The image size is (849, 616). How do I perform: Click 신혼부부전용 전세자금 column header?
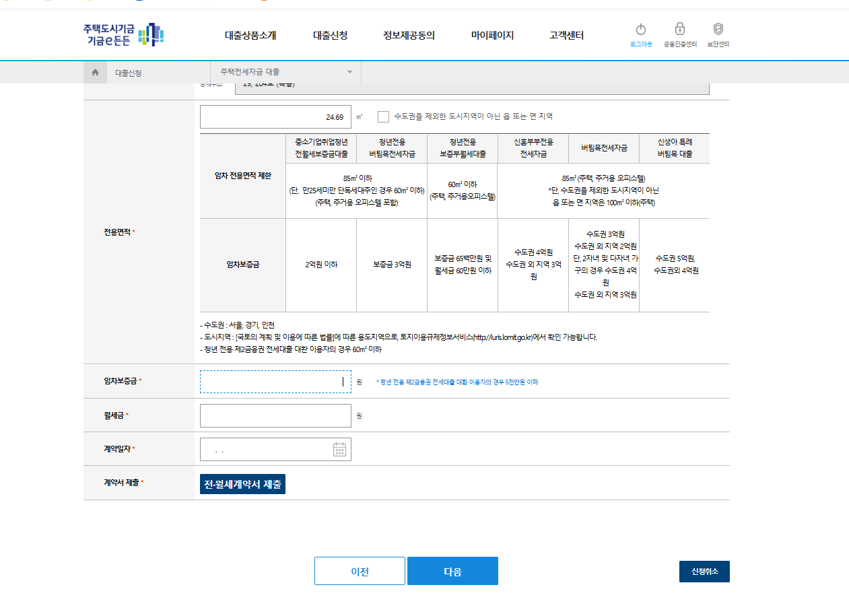533,148
